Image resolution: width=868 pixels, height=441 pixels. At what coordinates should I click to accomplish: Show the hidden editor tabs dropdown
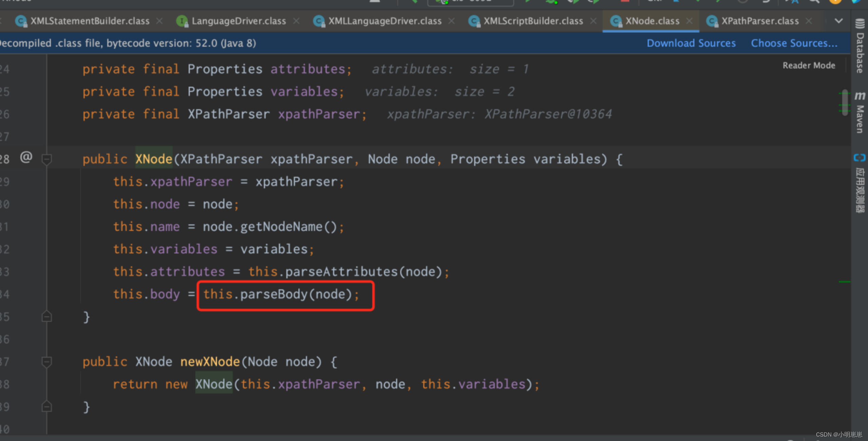pyautogui.click(x=839, y=21)
